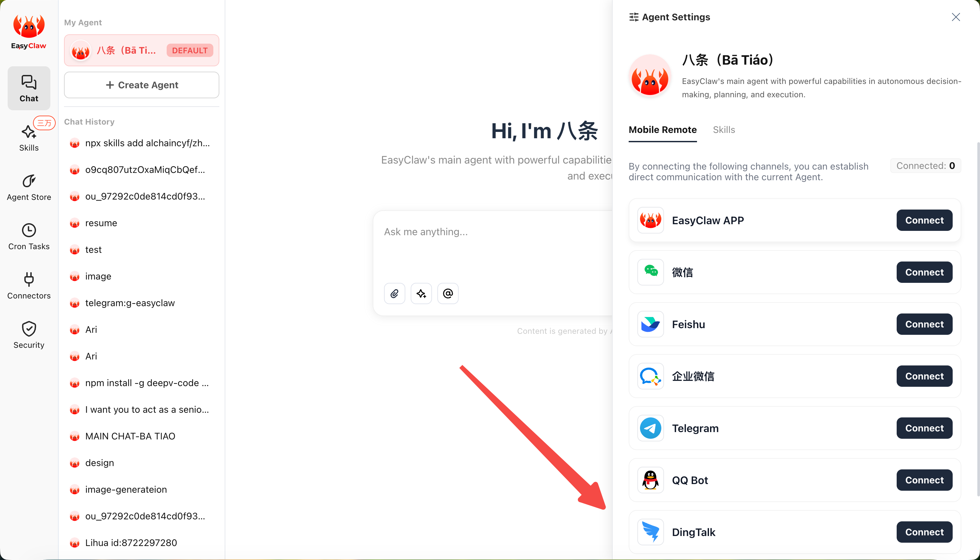
Task: Connect the EasyClaw APP channel
Action: pos(924,220)
